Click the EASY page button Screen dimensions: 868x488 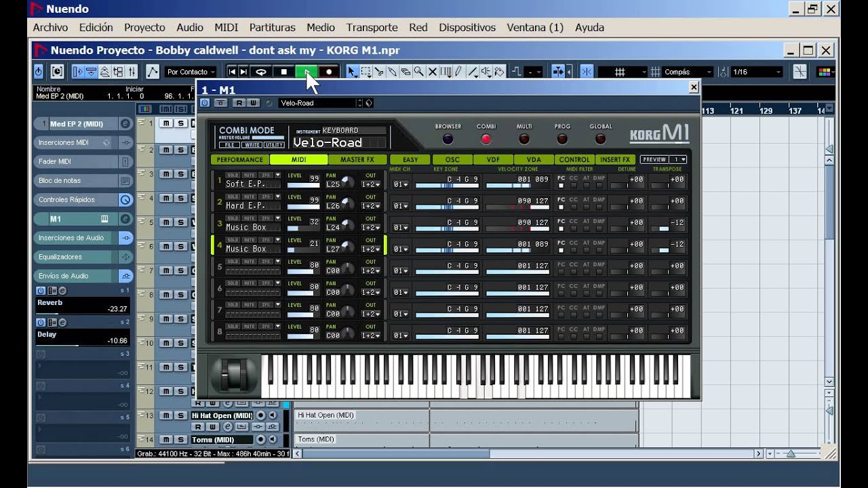pos(410,160)
